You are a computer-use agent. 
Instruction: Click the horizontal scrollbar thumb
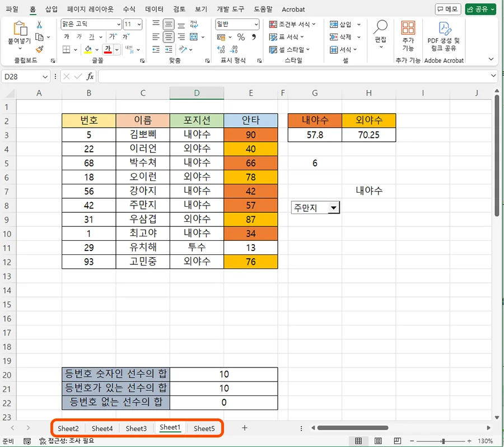[x=353, y=428]
